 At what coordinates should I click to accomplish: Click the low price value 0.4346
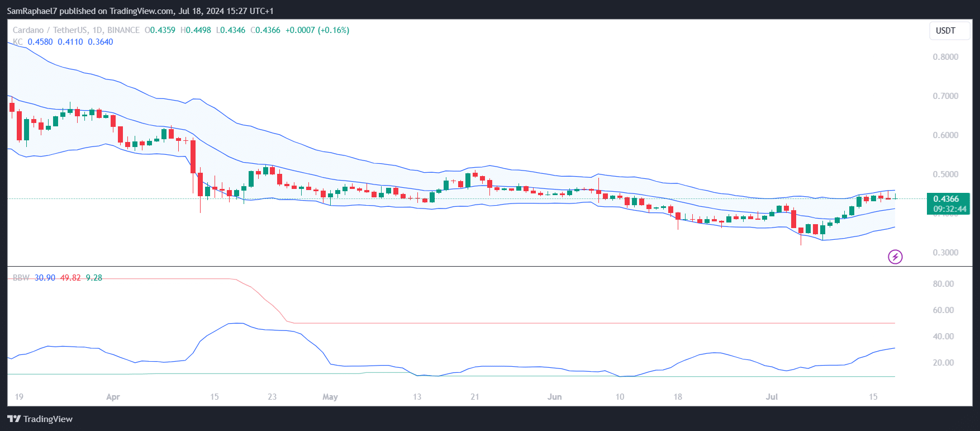click(x=232, y=30)
